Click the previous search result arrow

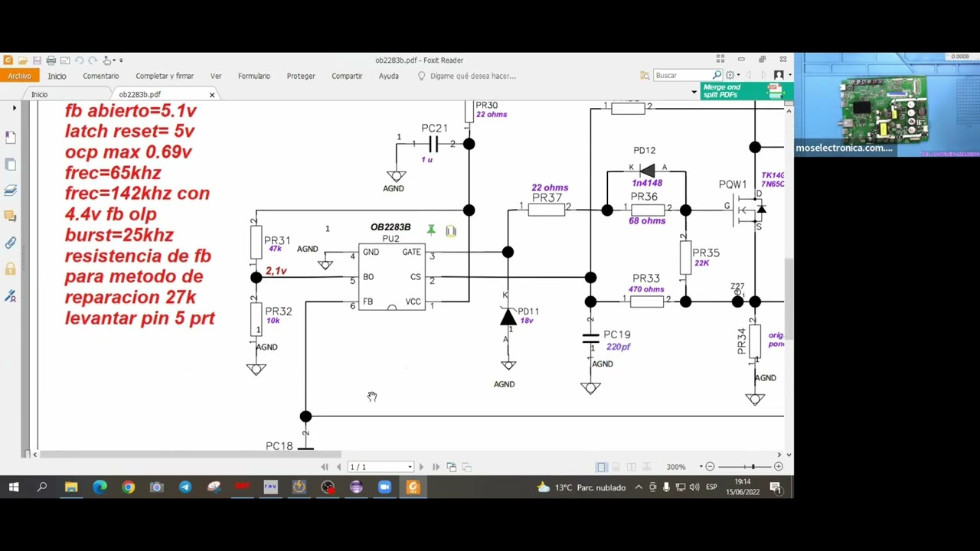pyautogui.click(x=749, y=75)
